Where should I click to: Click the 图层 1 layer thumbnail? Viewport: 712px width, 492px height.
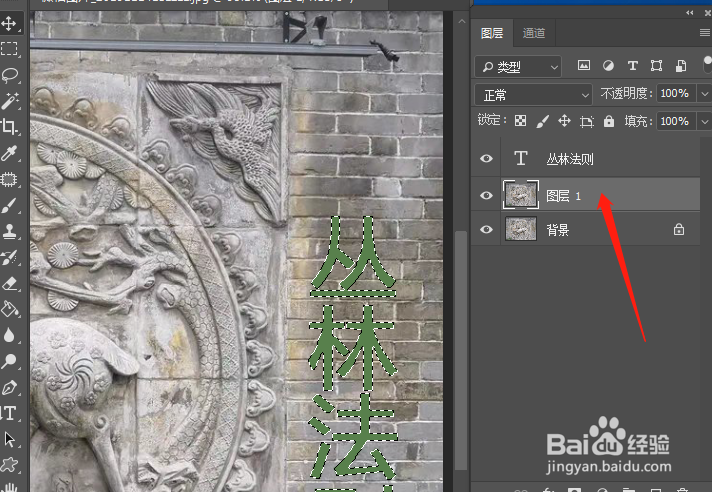[x=521, y=195]
